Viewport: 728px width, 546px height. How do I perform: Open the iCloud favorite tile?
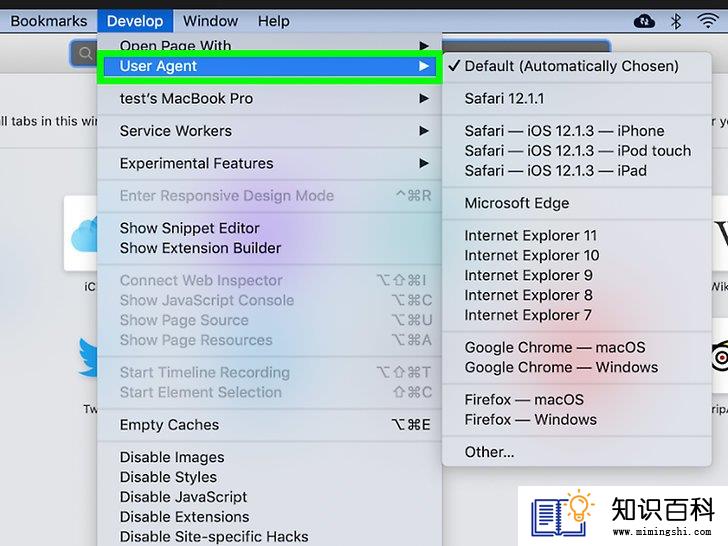click(x=81, y=234)
